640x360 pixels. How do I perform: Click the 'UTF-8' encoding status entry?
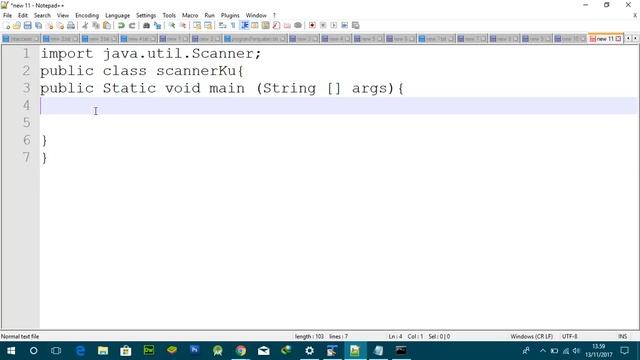coord(570,337)
